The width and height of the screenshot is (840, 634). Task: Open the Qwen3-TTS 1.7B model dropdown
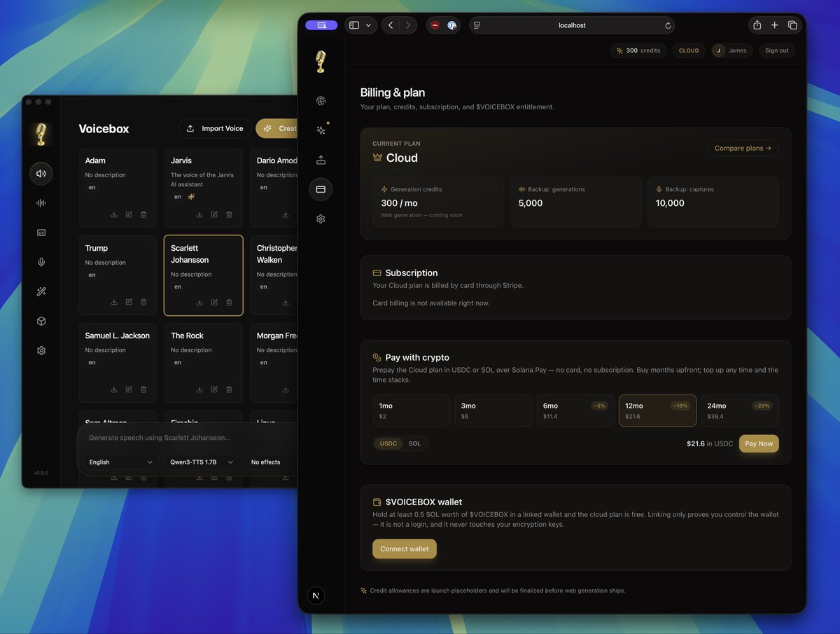tap(202, 462)
